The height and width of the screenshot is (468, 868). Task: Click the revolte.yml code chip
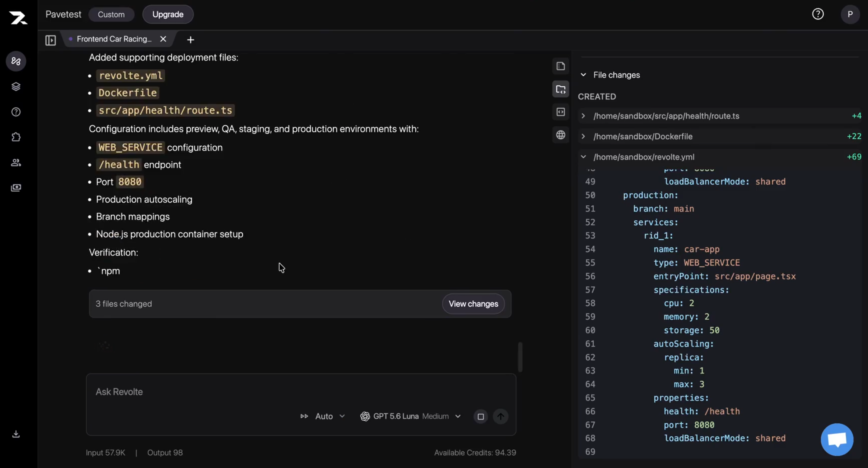click(130, 75)
